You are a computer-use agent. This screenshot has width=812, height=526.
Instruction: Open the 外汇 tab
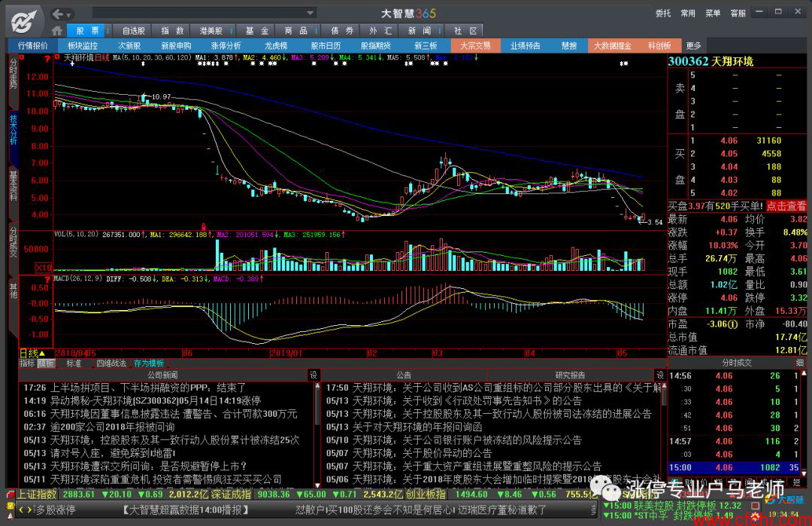coord(380,31)
